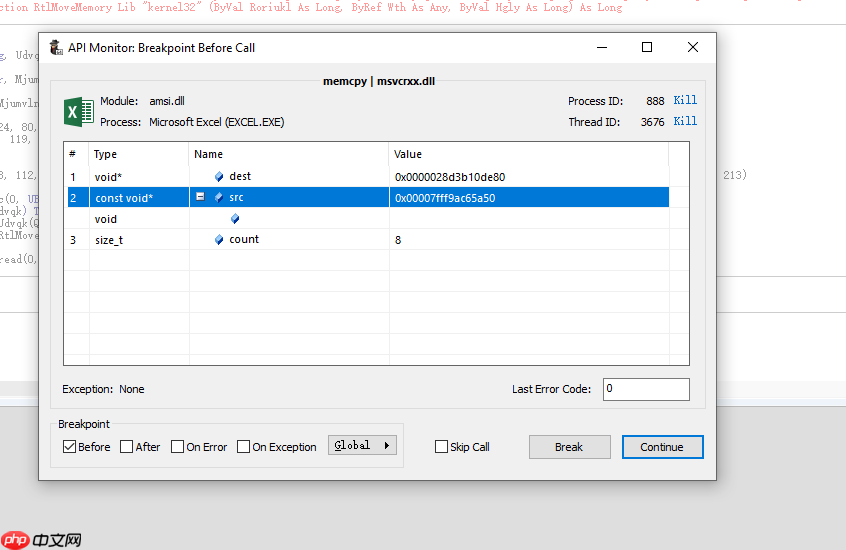Screen dimensions: 846x550
Task: Click the Last Error Code input field
Action: click(646, 389)
